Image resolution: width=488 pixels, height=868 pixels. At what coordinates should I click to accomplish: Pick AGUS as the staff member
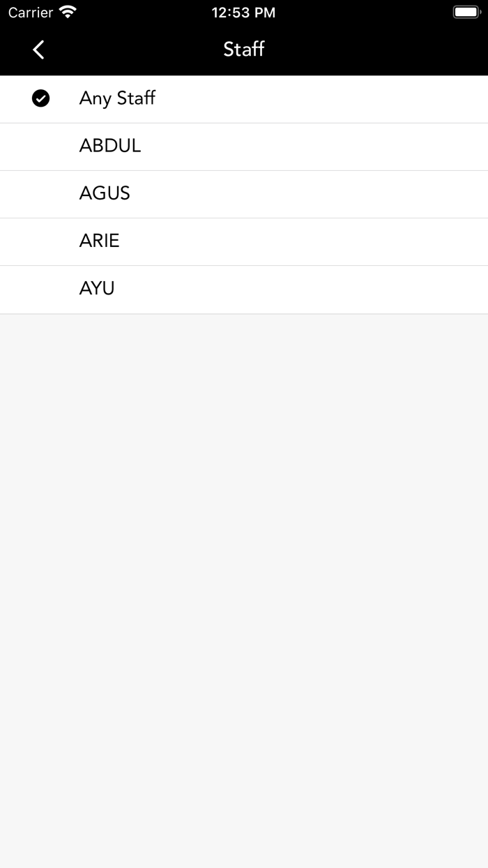[105, 193]
